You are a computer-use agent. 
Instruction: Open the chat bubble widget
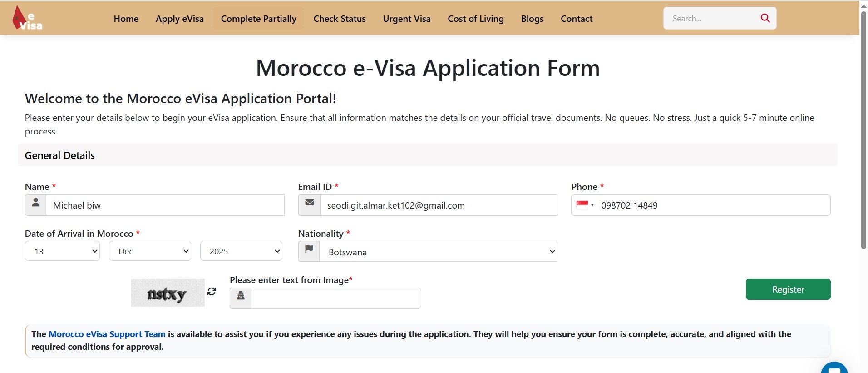tap(834, 369)
